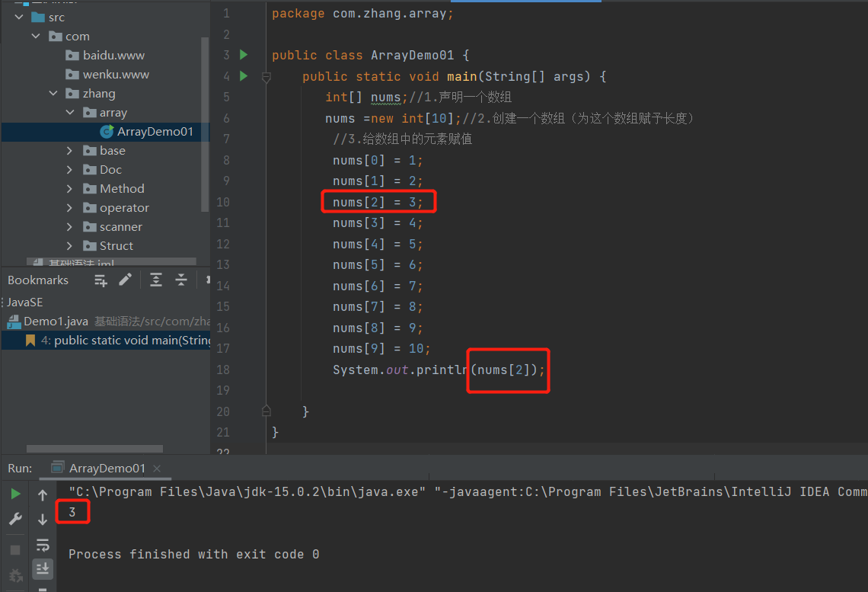Screen dimensions: 868x592
Task: Click 'package com.zhang.array;' line
Action: pyautogui.click(x=362, y=13)
